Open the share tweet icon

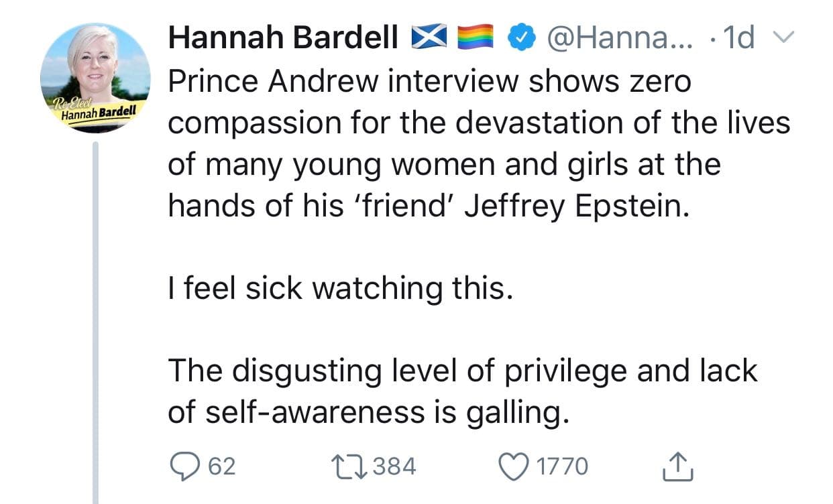[x=677, y=466]
